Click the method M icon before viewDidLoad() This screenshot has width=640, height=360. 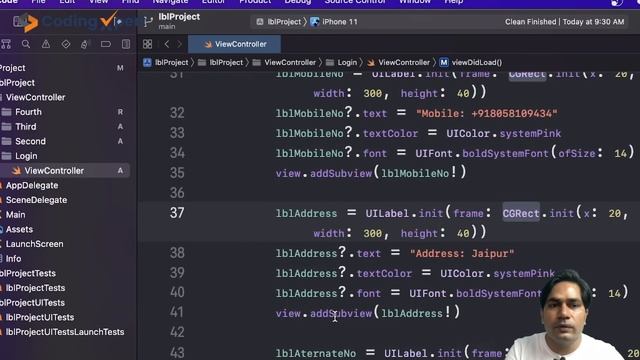pyautogui.click(x=444, y=62)
